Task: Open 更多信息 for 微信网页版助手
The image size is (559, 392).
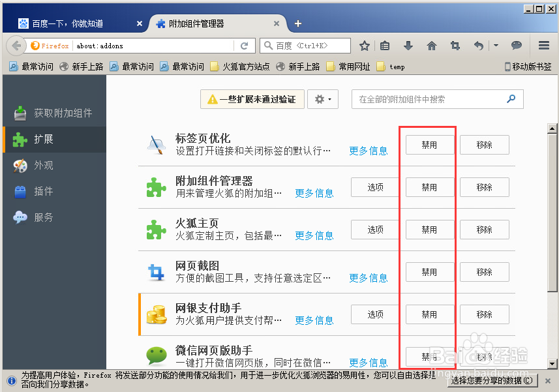Action: tap(369, 363)
